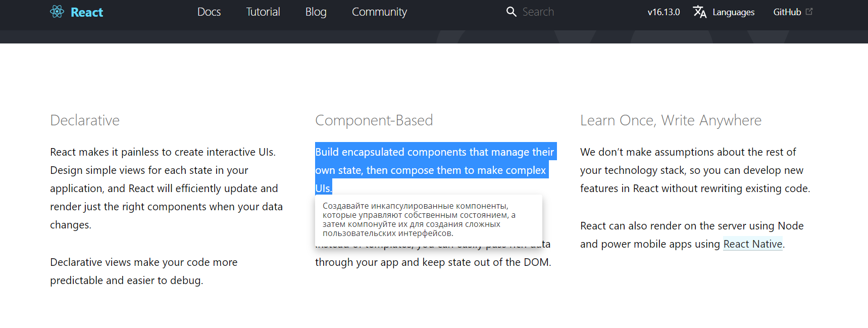Click the React brand name text
The width and height of the screenshot is (868, 328).
(87, 12)
